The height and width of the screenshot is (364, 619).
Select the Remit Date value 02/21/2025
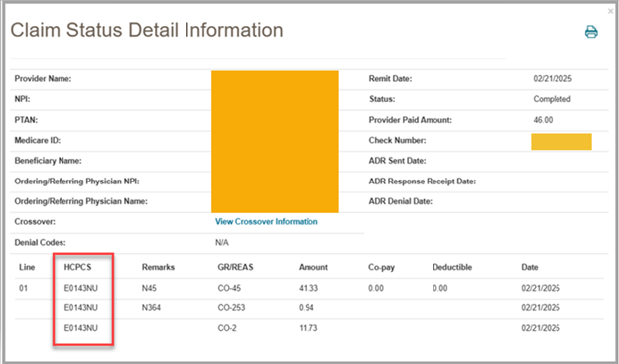(553, 79)
